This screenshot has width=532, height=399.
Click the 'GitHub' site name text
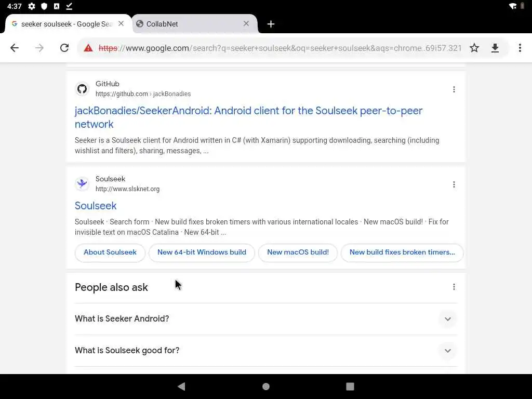coord(107,84)
